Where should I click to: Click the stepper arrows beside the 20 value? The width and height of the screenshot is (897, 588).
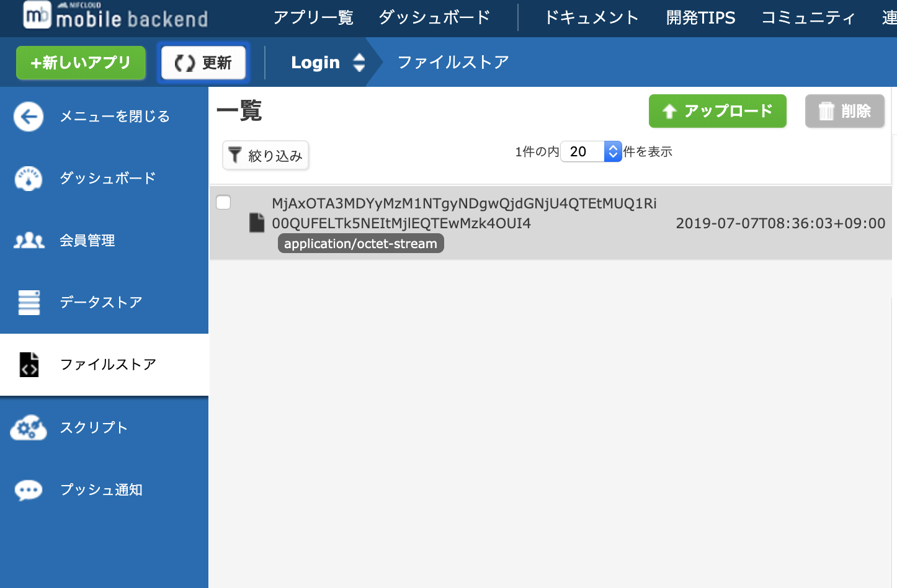click(613, 151)
